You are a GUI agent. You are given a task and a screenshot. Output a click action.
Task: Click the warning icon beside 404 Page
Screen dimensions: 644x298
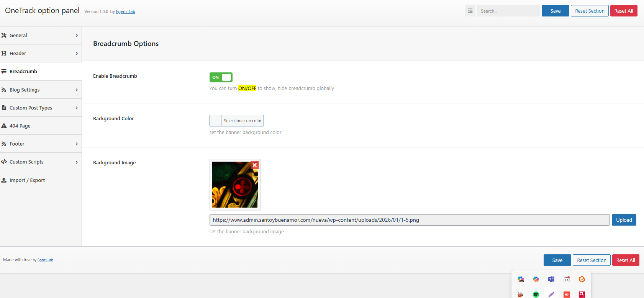4,126
